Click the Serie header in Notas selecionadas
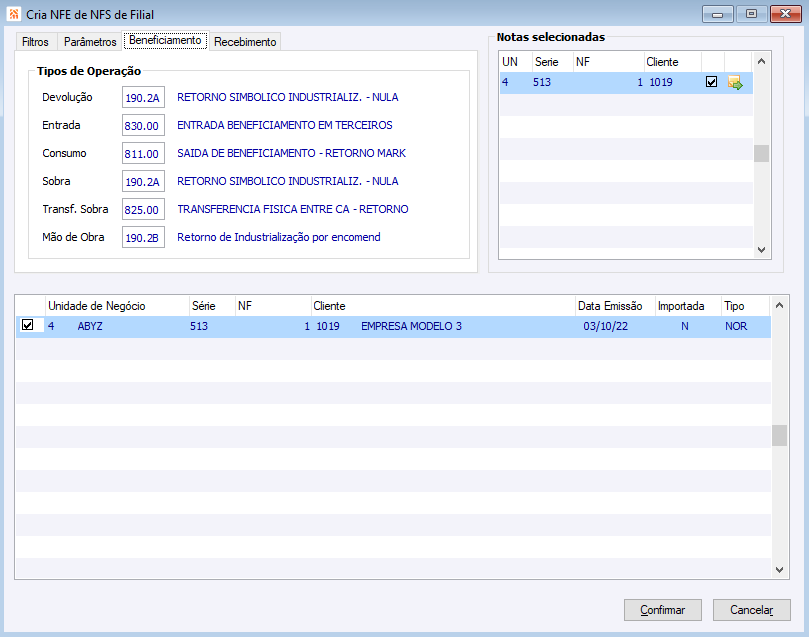The width and height of the screenshot is (809, 637). click(553, 62)
